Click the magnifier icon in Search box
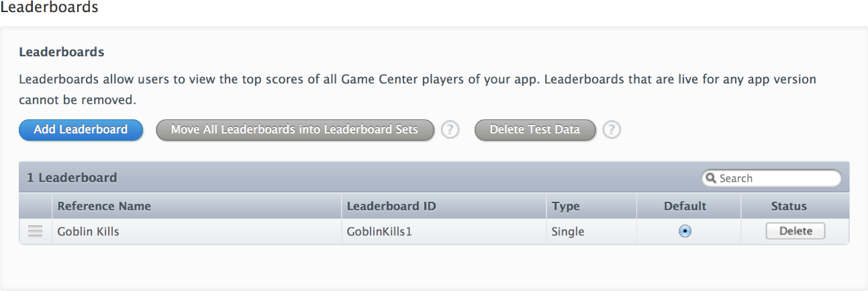868x291 pixels. [711, 178]
